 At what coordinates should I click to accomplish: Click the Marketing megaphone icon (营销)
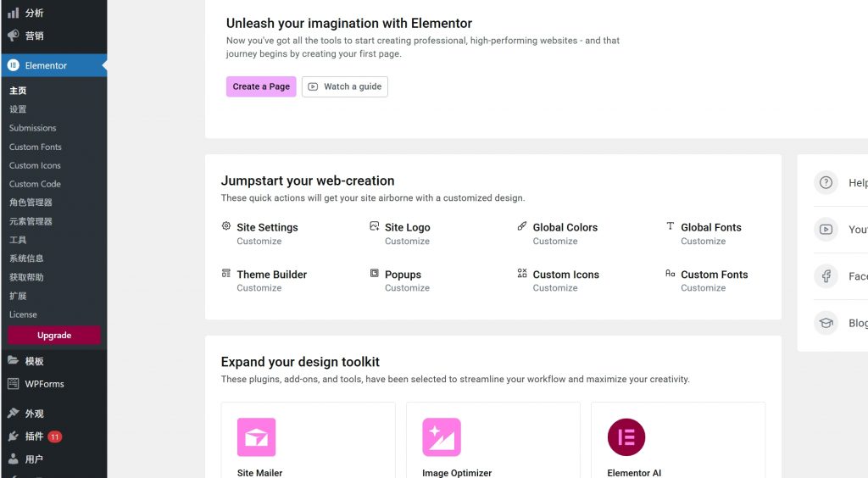[14, 36]
